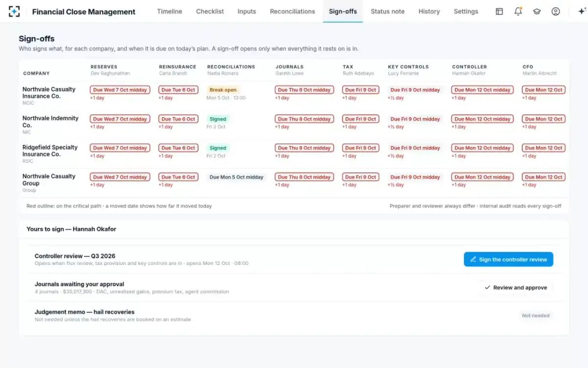This screenshot has width=588, height=368.
Task: Go to the Inputs tab
Action: [x=246, y=11]
